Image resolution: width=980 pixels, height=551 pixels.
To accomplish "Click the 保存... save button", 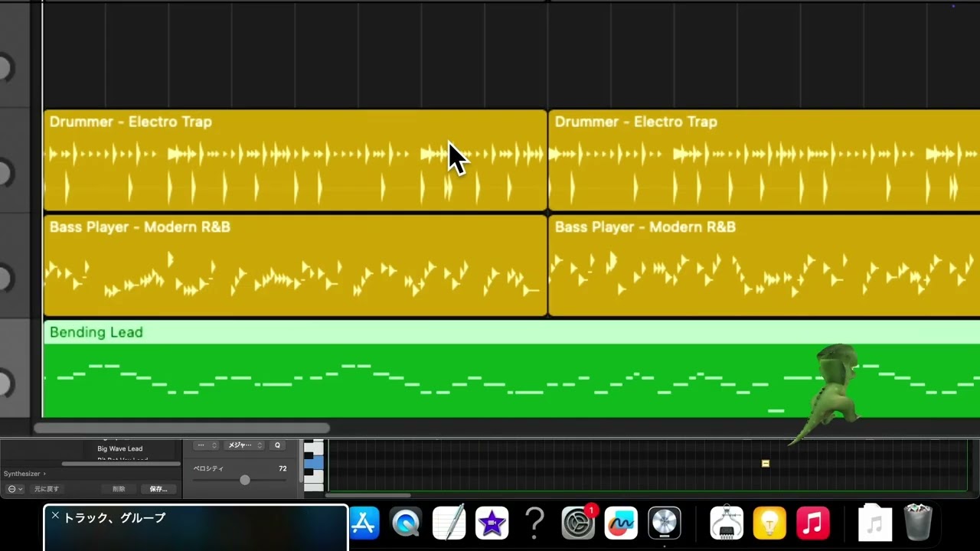I will (x=158, y=489).
